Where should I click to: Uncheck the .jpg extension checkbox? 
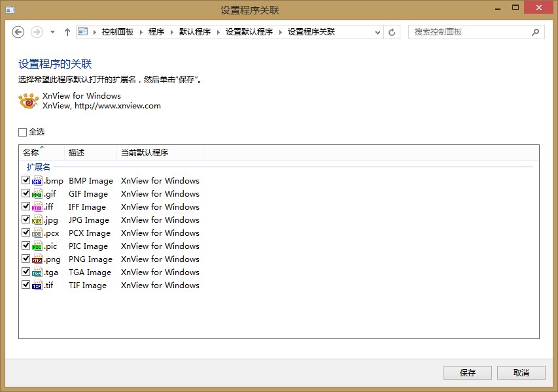pos(26,220)
